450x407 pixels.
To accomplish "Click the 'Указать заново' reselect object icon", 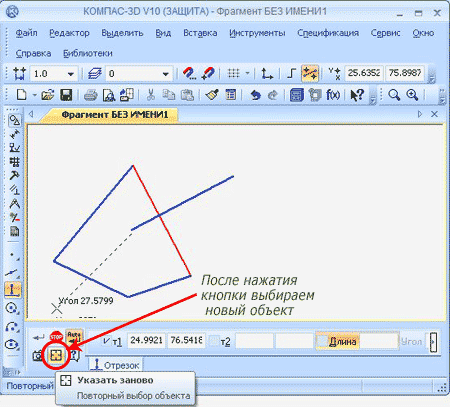I will (56, 356).
